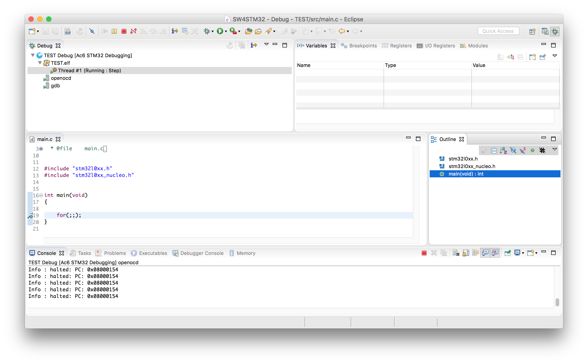The image size is (588, 364).
Task: Click the Console vertical scrollbar thumb
Action: pyautogui.click(x=557, y=302)
